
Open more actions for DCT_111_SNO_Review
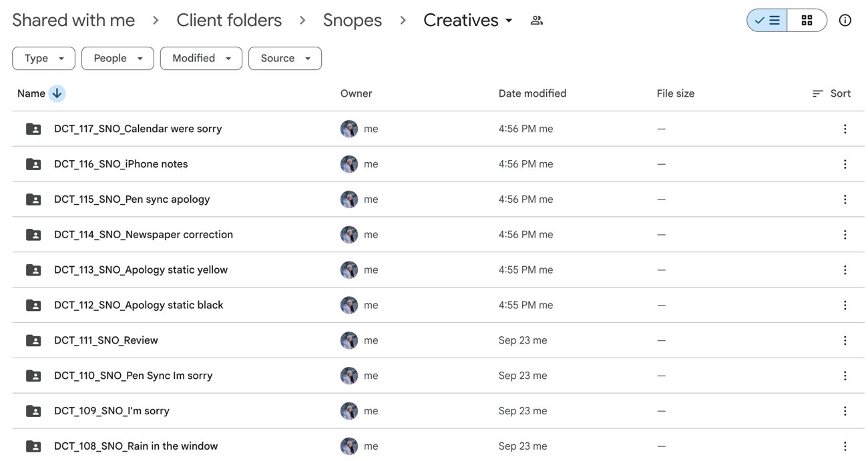point(845,340)
